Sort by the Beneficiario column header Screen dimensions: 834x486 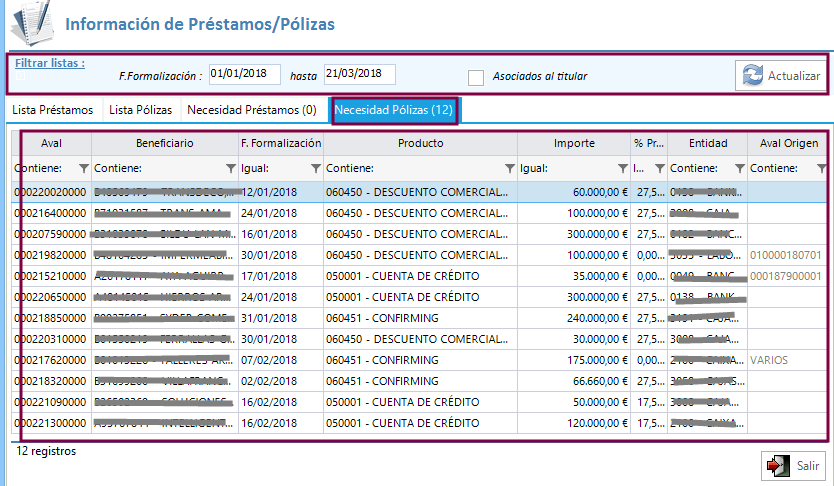pyautogui.click(x=165, y=143)
